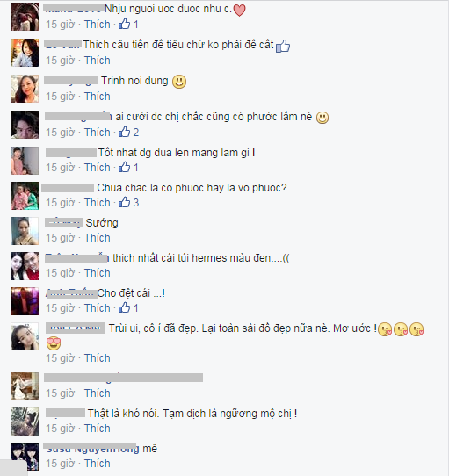The image size is (449, 476).
Task: Click Thích under 'Trinh noi dung' comment
Action: [x=98, y=97]
